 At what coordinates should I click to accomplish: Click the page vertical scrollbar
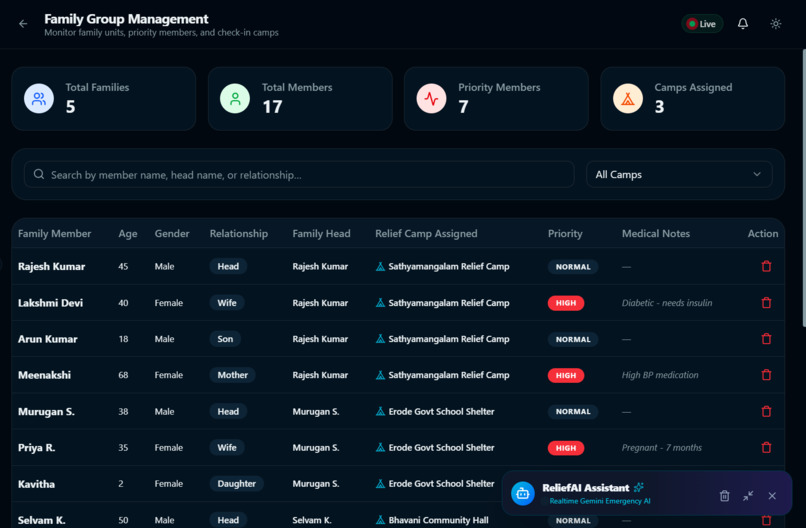(x=804, y=188)
